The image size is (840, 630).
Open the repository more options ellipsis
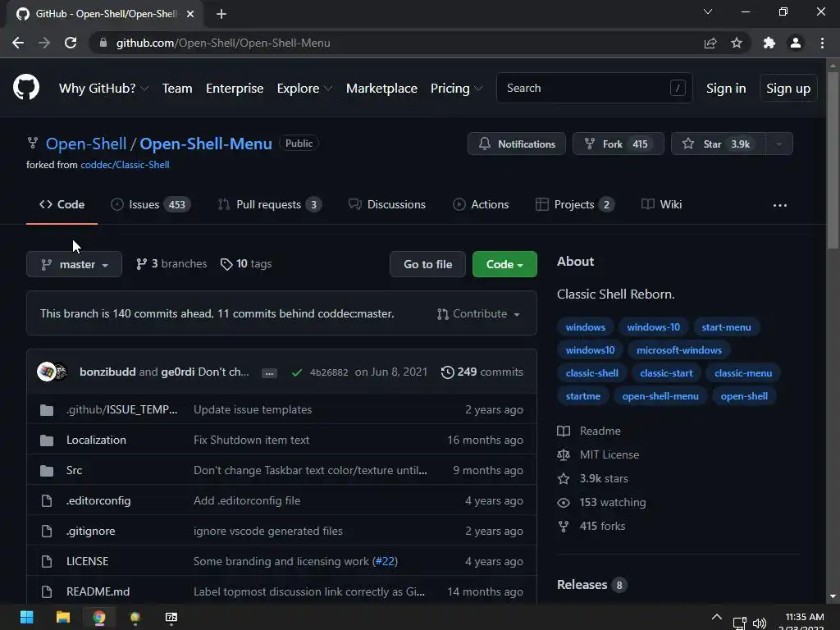780,205
